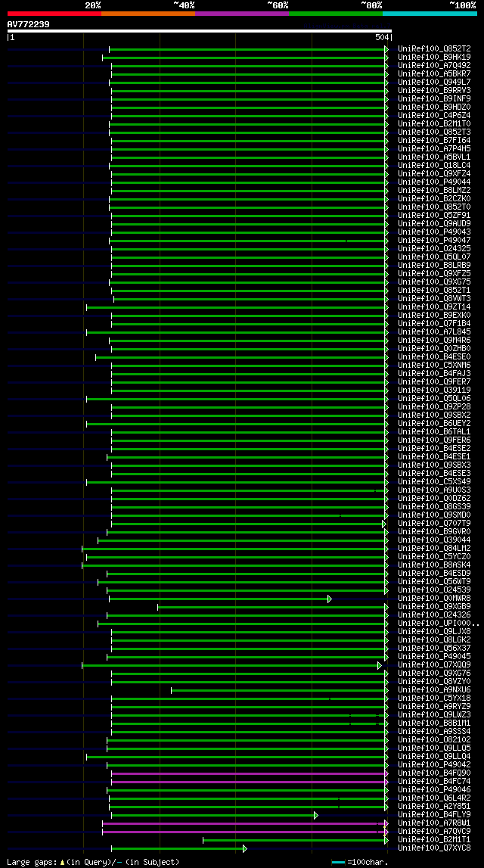
Task: Click the UniRef100_P49044 hit name
Action: (434, 182)
